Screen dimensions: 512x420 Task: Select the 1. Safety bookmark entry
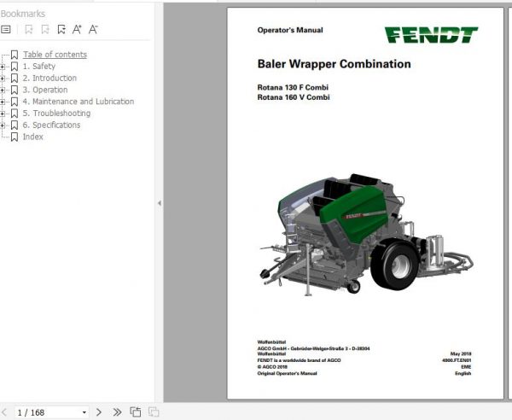[x=39, y=67]
